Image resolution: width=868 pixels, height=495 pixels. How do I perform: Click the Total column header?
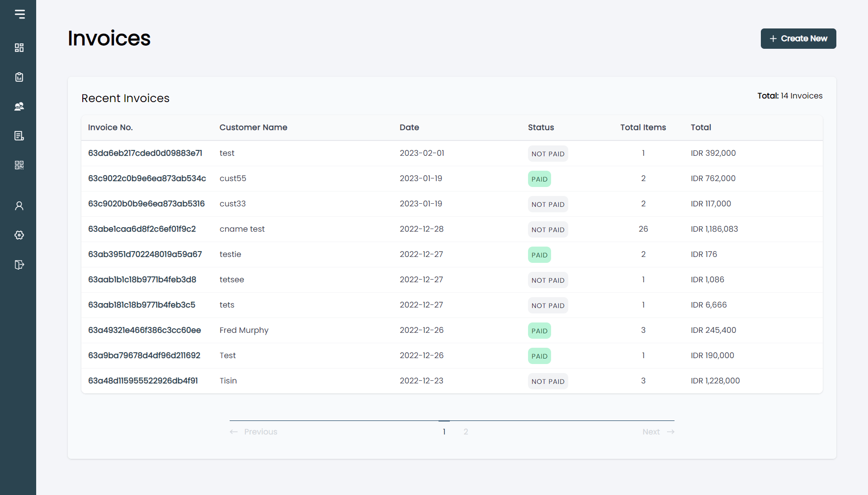pyautogui.click(x=701, y=127)
